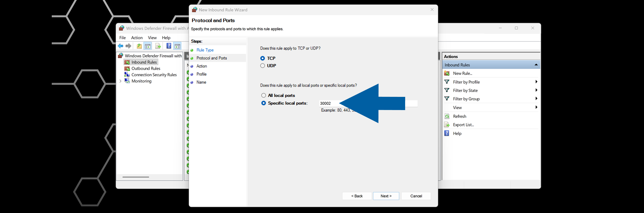Viewport: 644px width, 213px height.
Task: Open the File menu
Action: pos(122,37)
